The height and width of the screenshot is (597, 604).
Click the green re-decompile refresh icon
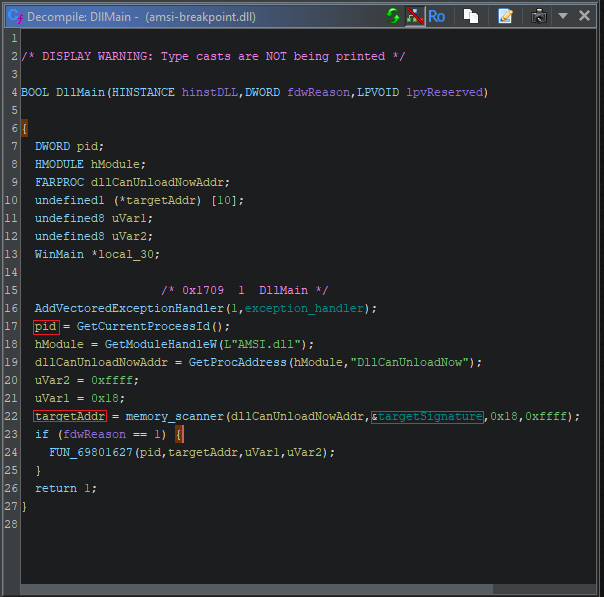[x=393, y=17]
